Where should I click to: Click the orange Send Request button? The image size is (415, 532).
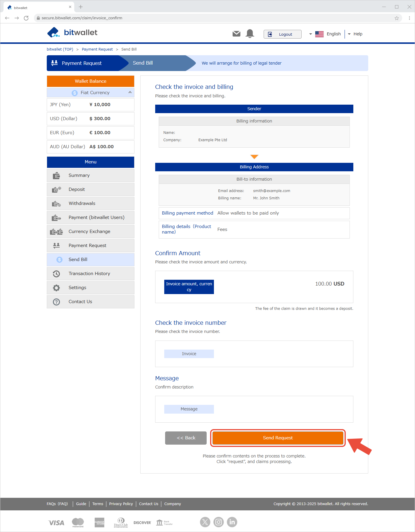click(278, 438)
